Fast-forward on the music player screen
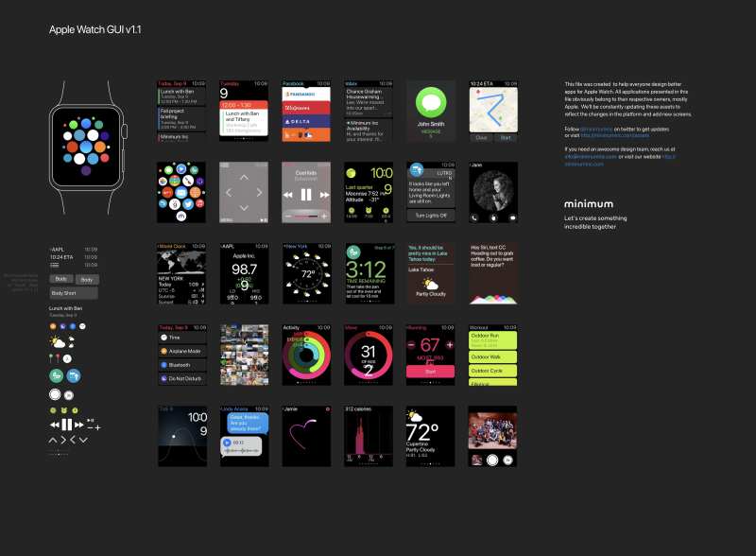756x556 pixels. [x=324, y=195]
